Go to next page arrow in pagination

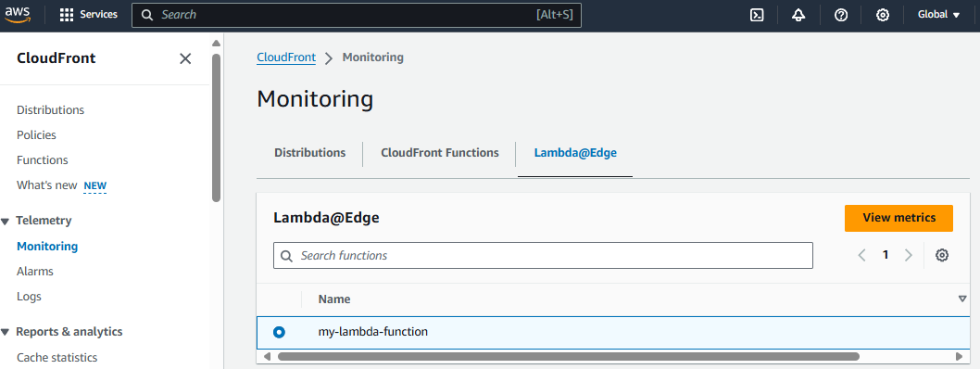908,255
